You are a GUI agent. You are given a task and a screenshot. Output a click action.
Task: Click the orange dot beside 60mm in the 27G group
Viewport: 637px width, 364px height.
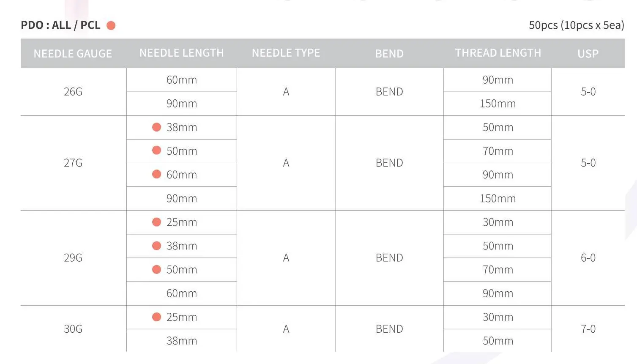click(x=157, y=174)
